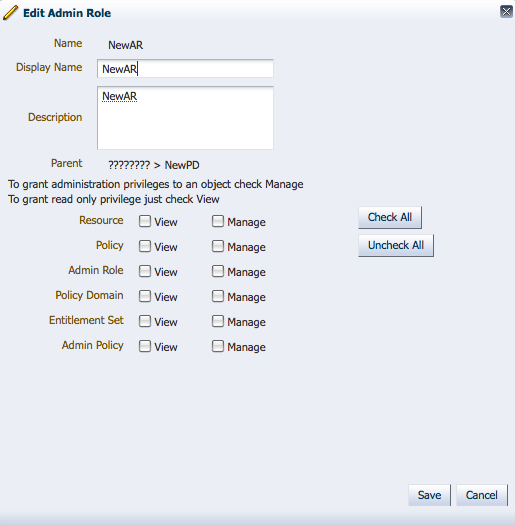Close the Edit Admin Role dialog
Screen dimensions: 515x526
click(506, 12)
